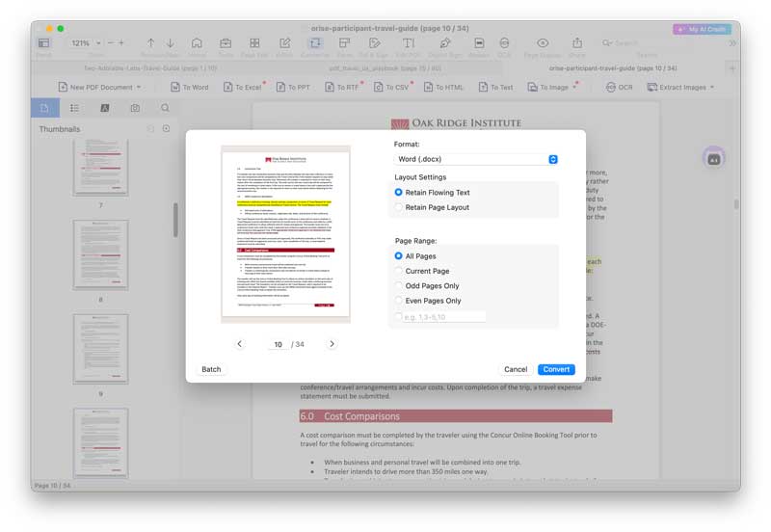The height and width of the screenshot is (532, 771).
Task: Open the search panel icon in sidebar
Action: coord(165,108)
